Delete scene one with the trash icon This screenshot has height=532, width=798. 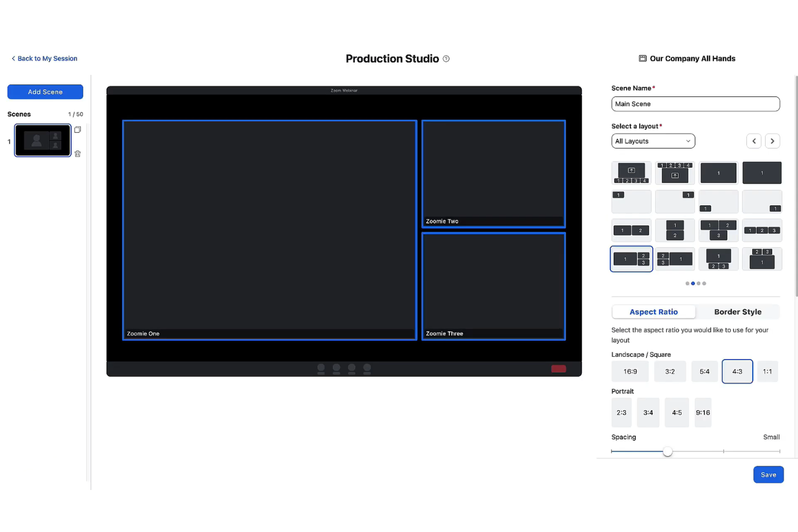(78, 154)
